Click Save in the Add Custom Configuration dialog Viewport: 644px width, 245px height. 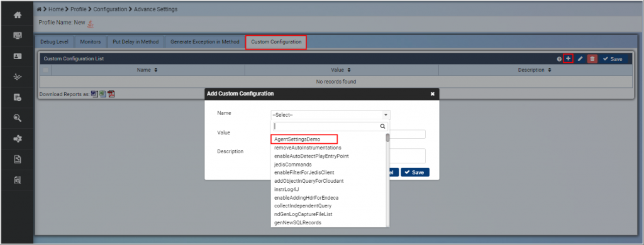click(415, 172)
